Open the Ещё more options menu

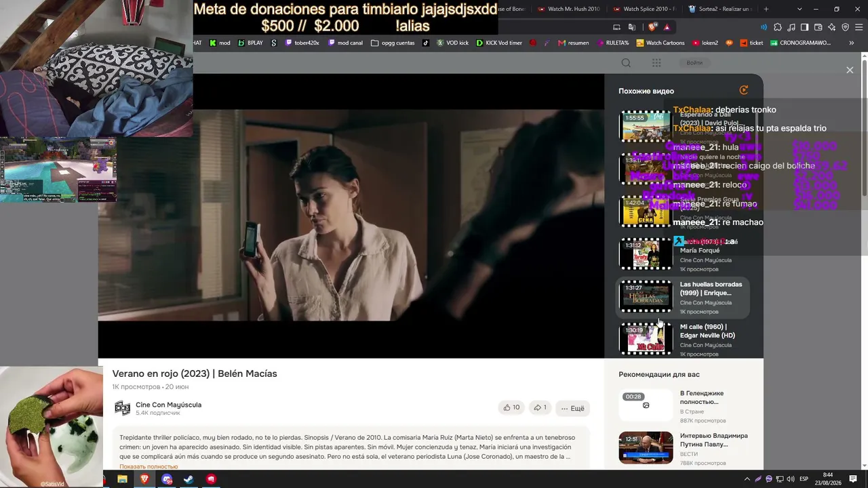[572, 408]
